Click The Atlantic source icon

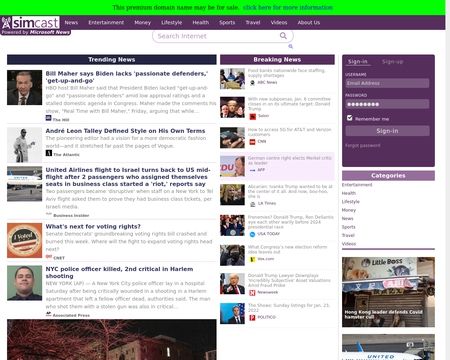point(49,153)
